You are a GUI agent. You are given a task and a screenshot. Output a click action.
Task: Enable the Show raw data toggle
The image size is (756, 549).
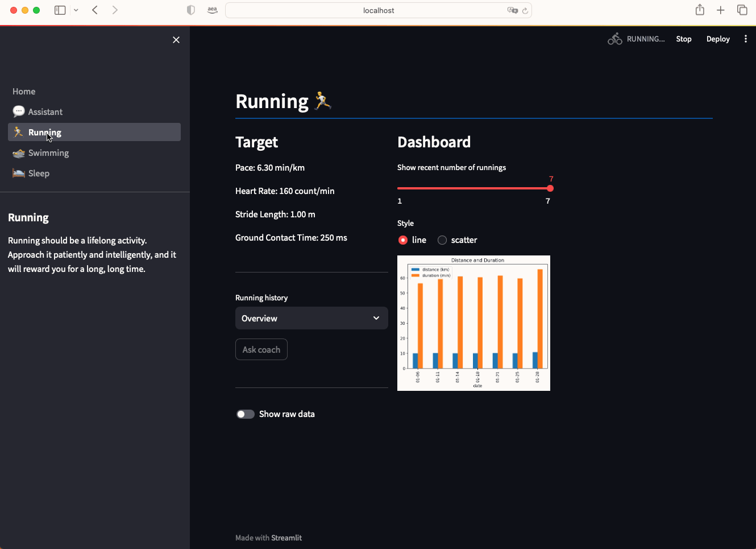tap(246, 414)
